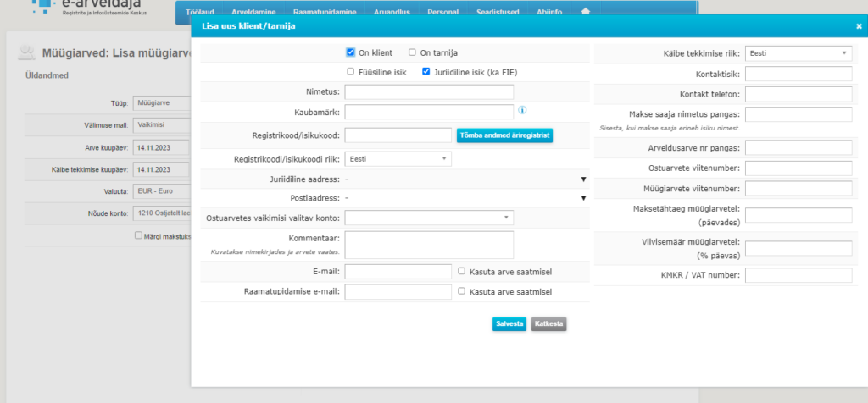
Task: Tick the Füüsiline isik checkbox
Action: coord(350,72)
